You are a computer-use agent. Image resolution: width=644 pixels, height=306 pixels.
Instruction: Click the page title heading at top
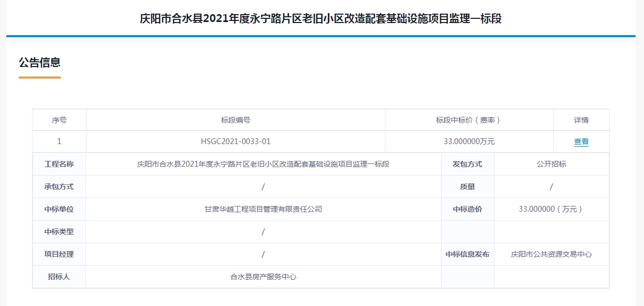[x=321, y=19]
